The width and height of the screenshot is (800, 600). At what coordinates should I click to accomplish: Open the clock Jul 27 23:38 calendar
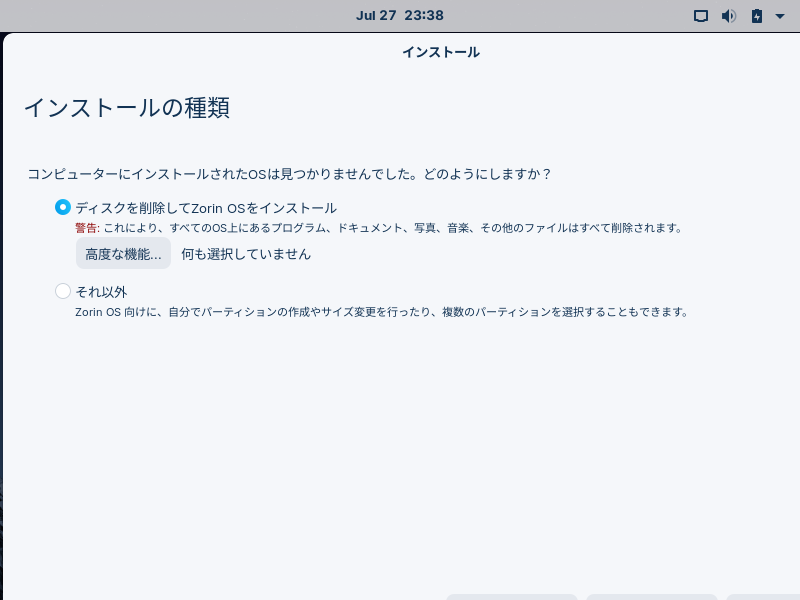[x=399, y=15]
